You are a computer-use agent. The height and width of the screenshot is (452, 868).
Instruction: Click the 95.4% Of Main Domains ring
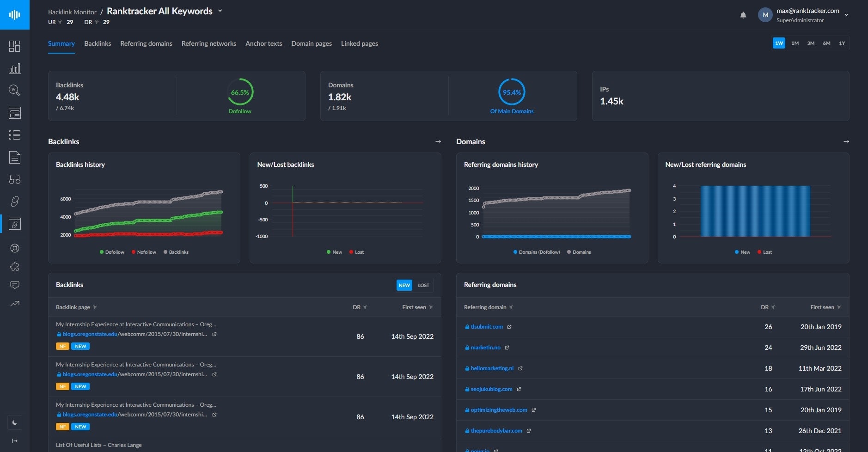coord(512,92)
